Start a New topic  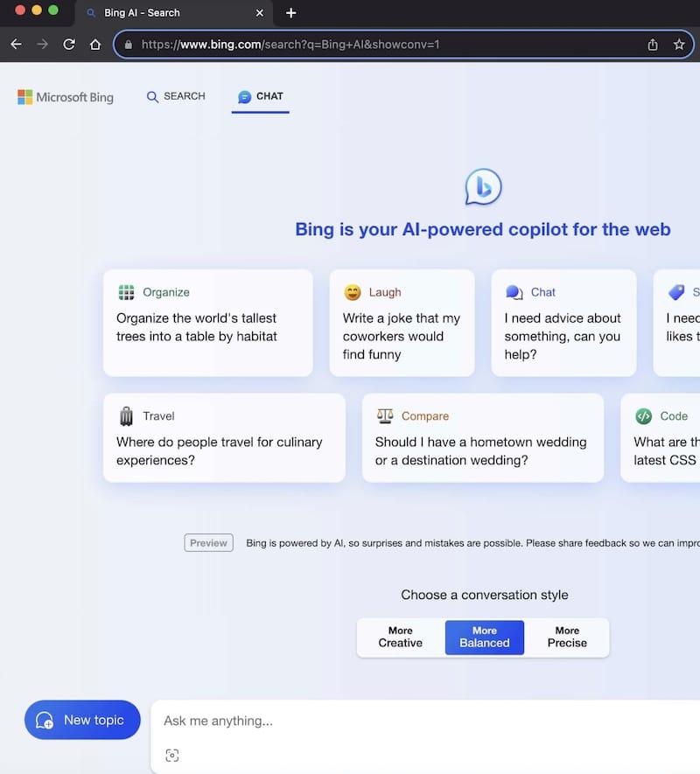click(x=82, y=720)
